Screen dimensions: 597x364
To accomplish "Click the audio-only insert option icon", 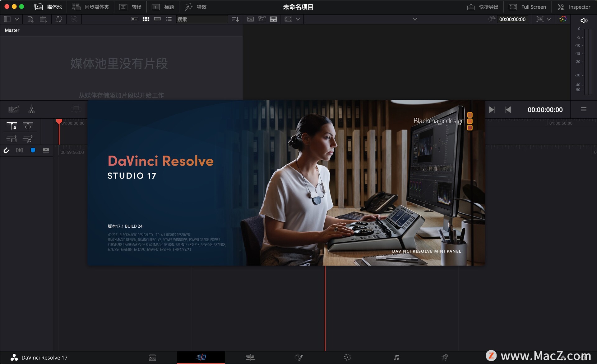I will pos(28,139).
